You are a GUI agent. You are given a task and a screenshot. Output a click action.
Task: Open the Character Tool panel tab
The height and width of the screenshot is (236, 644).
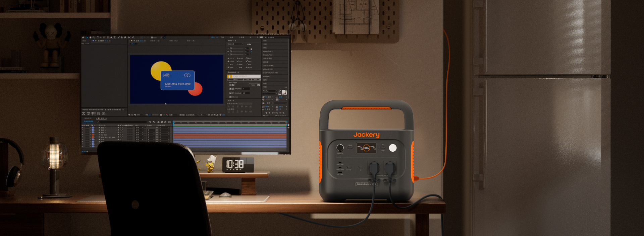coord(268,55)
